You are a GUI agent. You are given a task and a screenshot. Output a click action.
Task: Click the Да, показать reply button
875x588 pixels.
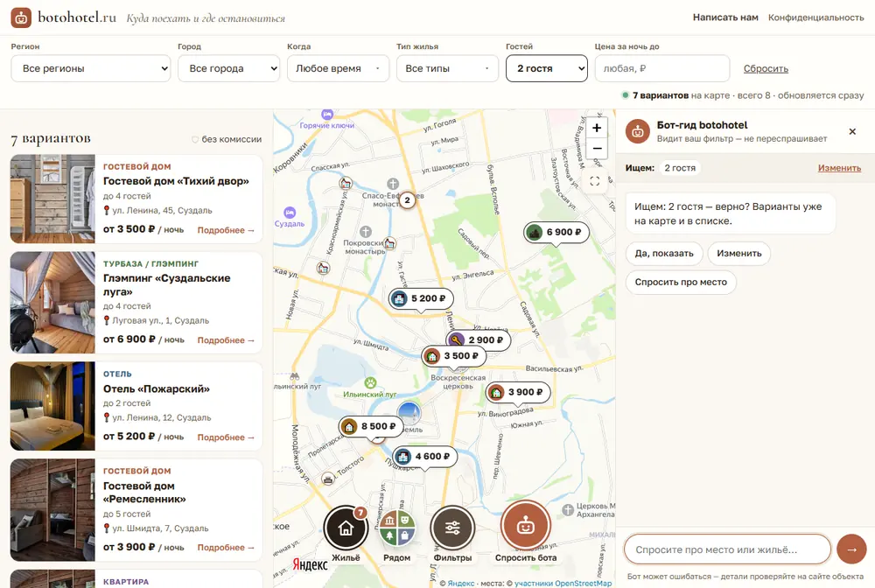click(664, 253)
